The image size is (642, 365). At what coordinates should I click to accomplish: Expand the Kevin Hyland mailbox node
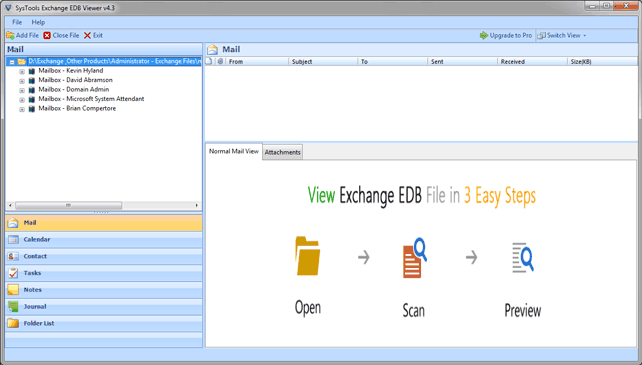tap(22, 71)
